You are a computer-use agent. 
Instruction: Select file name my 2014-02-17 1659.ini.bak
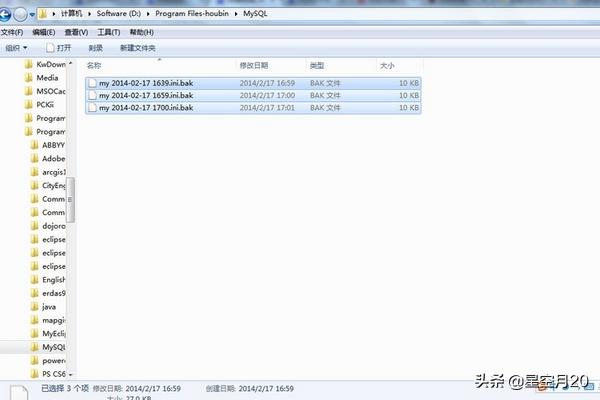pos(146,95)
